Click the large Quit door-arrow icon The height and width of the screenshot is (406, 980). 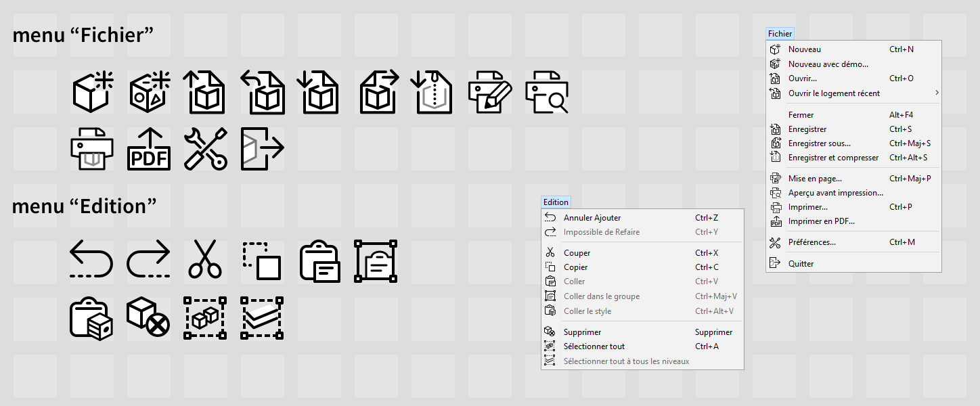(x=263, y=149)
